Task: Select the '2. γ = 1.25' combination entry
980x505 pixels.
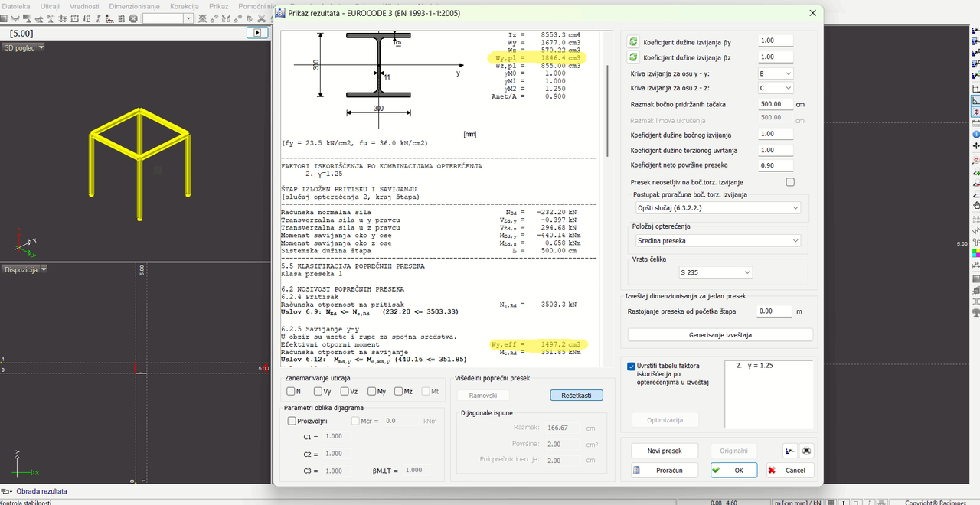Action: 755,366
